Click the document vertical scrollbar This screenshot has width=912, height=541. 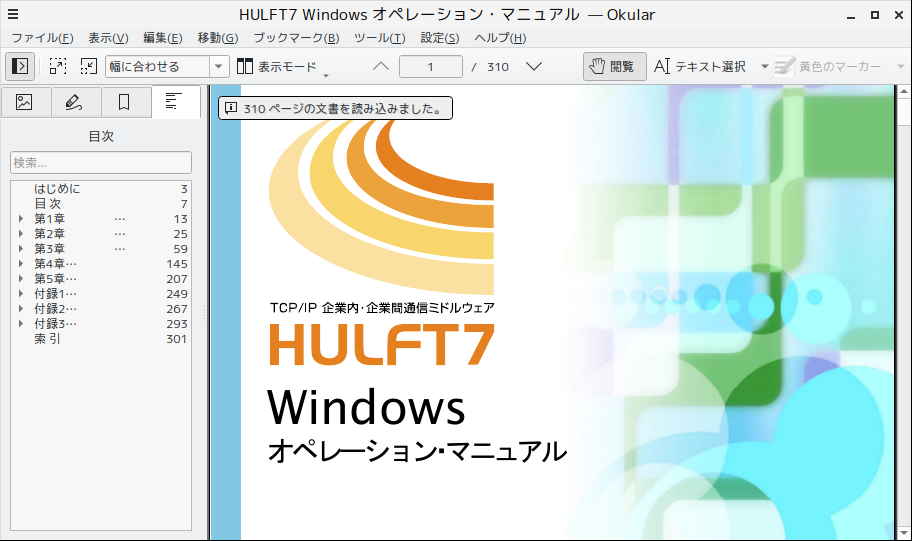(x=904, y=312)
